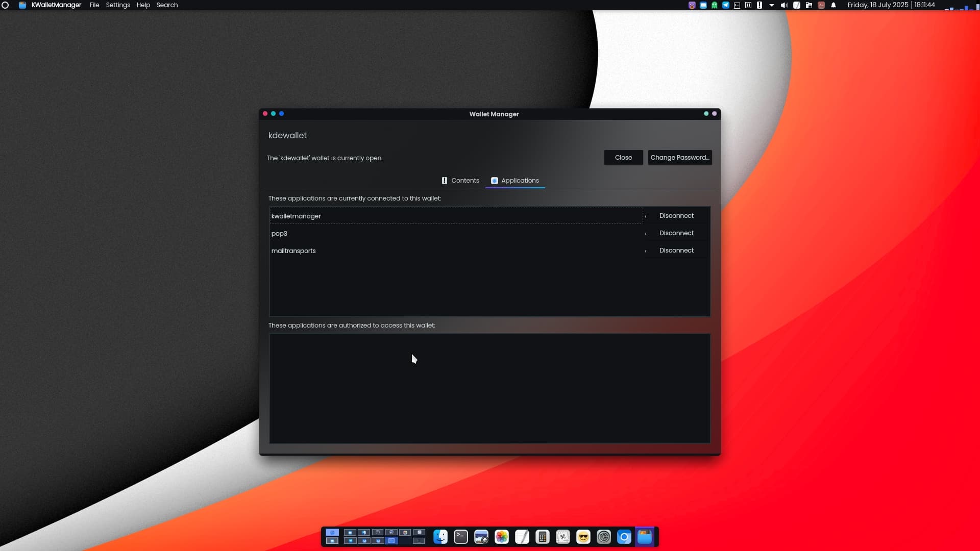Click the blue message tray icon
The image size is (980, 551).
[703, 5]
